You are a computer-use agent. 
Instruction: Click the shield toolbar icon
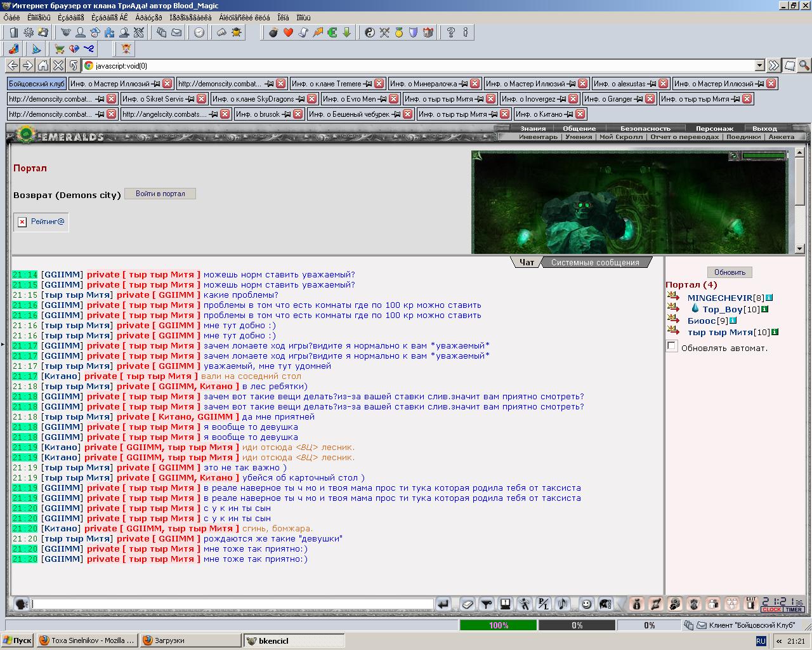tap(414, 32)
